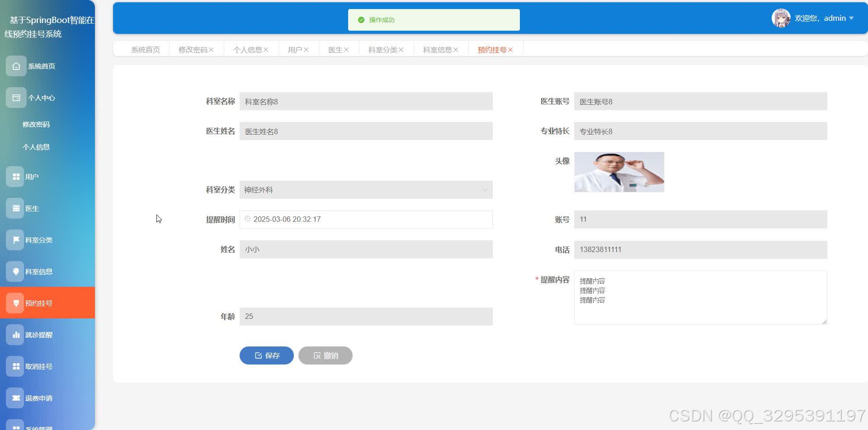Click the 退费申请 ticket icon
The image size is (868, 430).
pyautogui.click(x=15, y=398)
